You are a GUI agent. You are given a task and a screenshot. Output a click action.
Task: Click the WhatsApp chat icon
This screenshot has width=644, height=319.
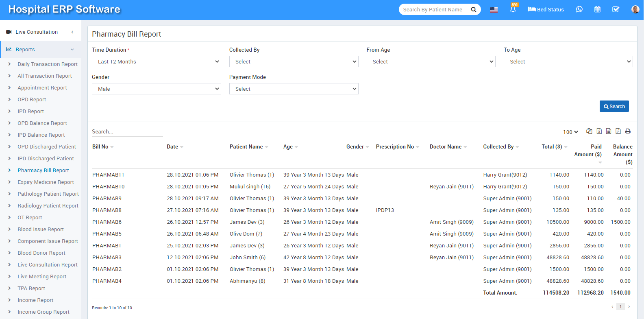point(579,9)
